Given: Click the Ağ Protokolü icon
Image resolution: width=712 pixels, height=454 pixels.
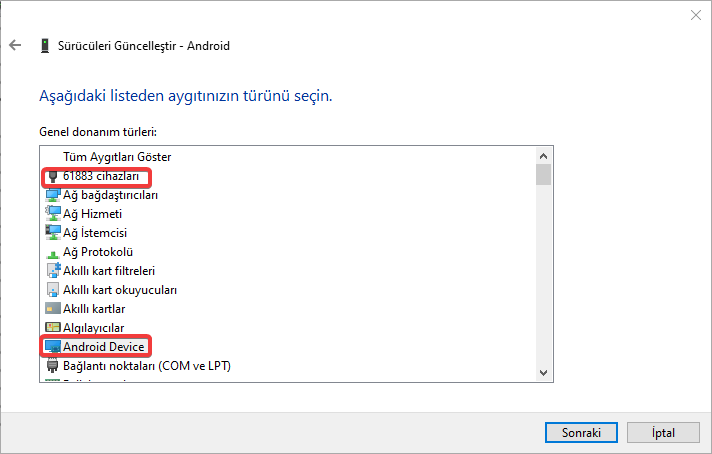Looking at the screenshot, I should [x=53, y=252].
